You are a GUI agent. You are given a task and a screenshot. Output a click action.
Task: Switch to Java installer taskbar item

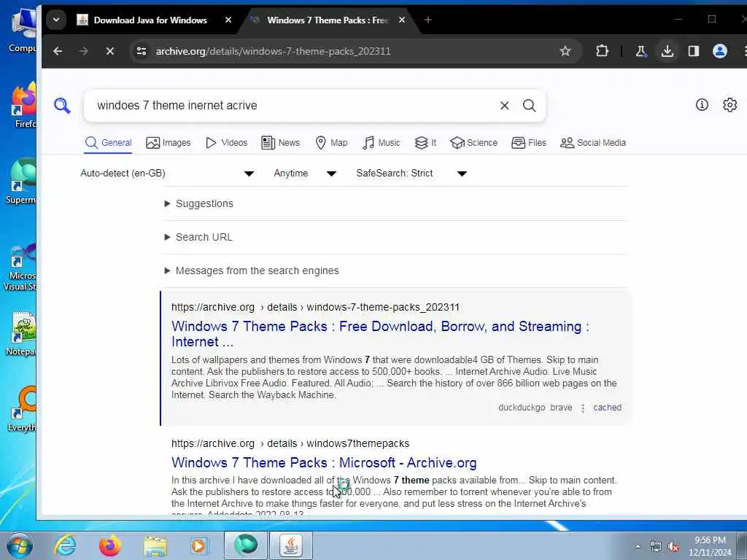coord(291,545)
